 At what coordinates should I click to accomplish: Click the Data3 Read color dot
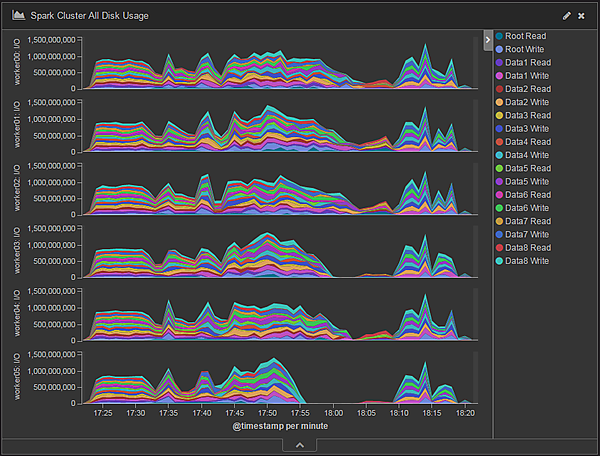click(499, 116)
